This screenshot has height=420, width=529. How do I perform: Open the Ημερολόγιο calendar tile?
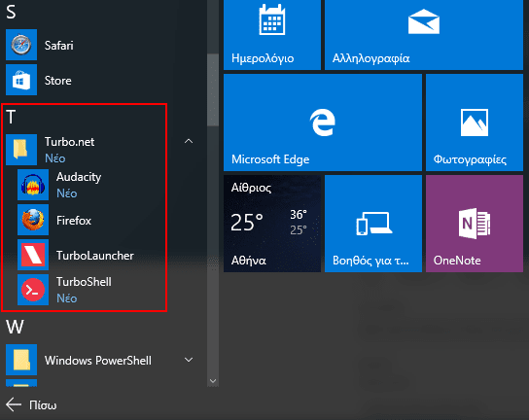click(272, 35)
